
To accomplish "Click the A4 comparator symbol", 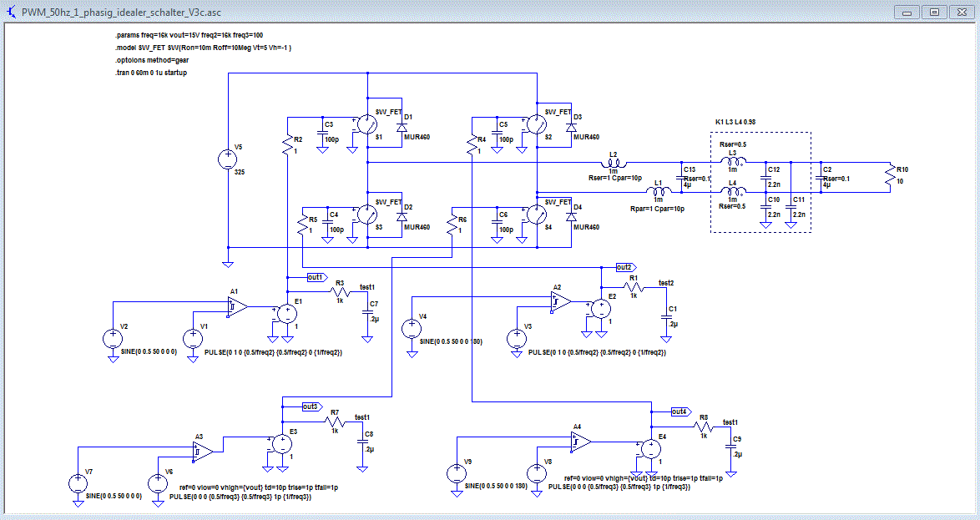I will [x=581, y=442].
